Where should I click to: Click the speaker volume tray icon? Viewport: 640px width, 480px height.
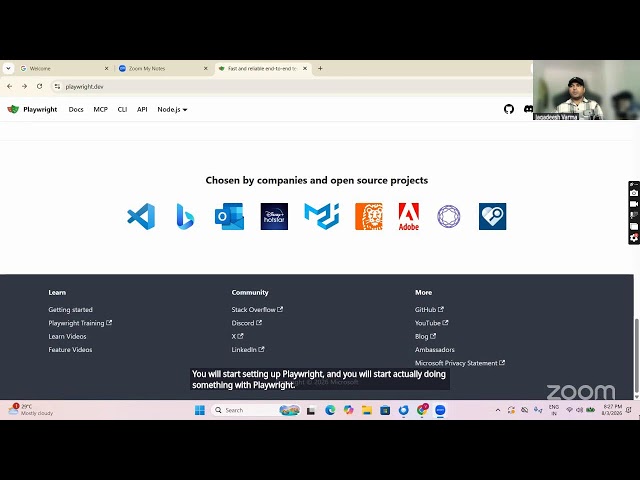click(579, 410)
